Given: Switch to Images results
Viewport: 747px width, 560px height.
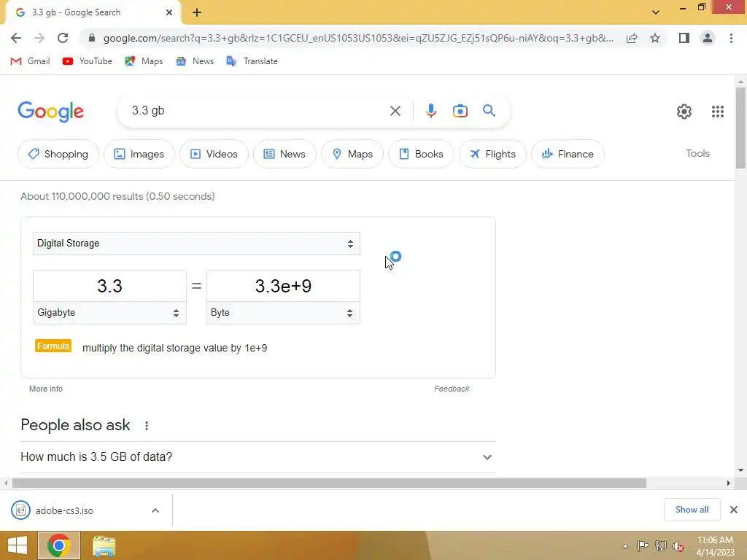Looking at the screenshot, I should coord(139,154).
